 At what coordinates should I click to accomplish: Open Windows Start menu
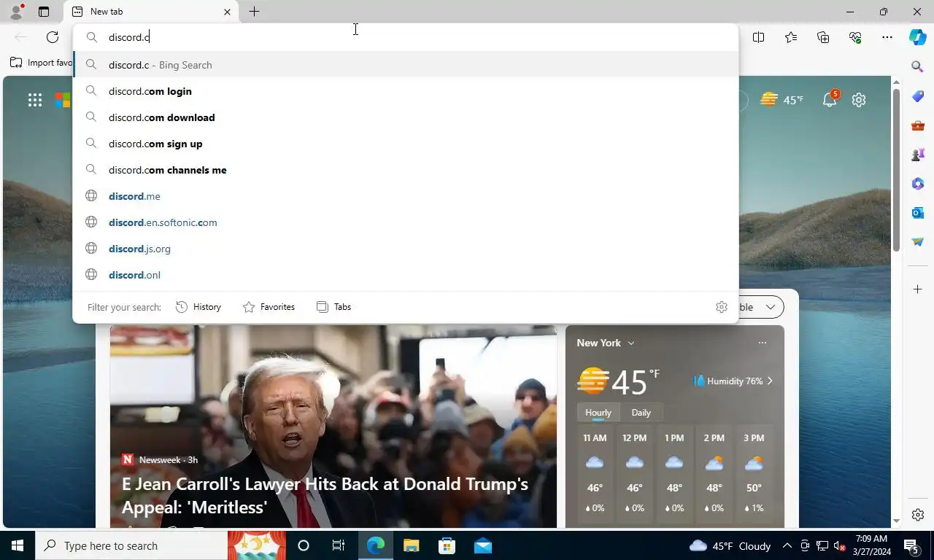tap(18, 545)
